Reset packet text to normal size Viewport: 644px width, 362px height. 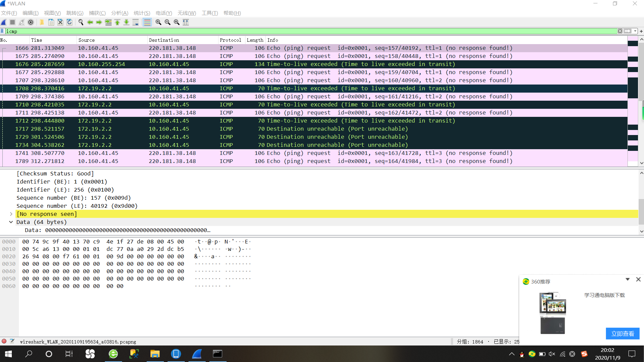[177, 22]
